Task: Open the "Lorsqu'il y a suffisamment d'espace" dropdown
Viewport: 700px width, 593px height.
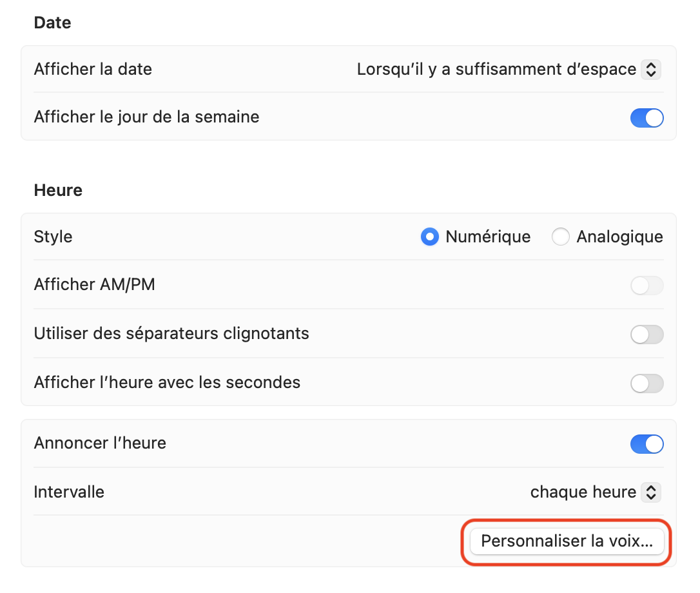Action: [497, 69]
